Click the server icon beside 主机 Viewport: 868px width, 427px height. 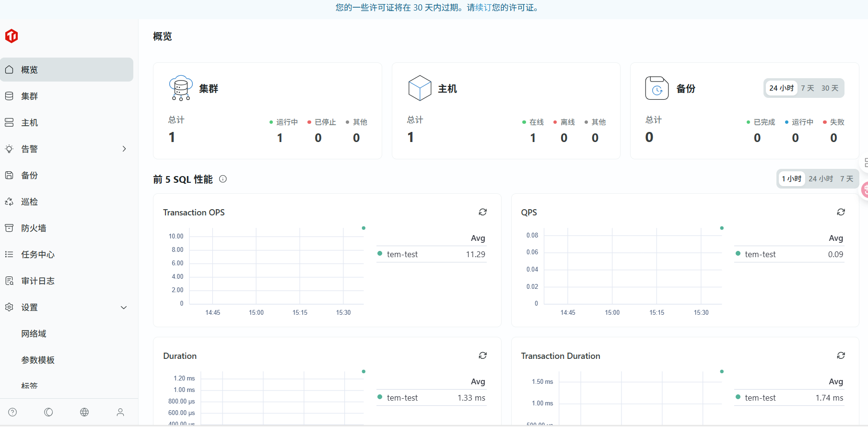coord(9,122)
